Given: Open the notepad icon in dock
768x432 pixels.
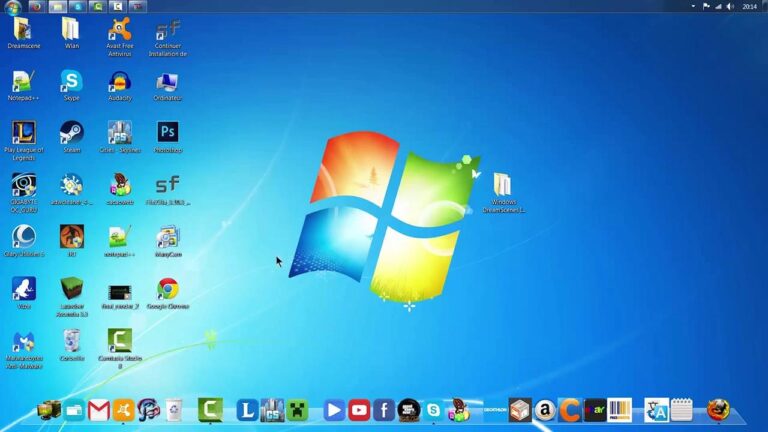Looking at the screenshot, I should [681, 410].
